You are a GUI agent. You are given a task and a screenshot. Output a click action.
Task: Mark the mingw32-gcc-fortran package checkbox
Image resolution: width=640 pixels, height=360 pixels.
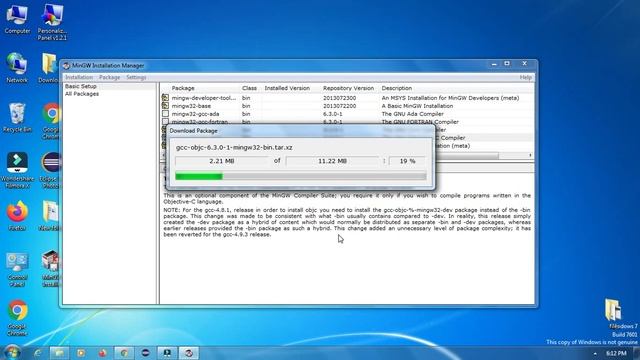165,121
